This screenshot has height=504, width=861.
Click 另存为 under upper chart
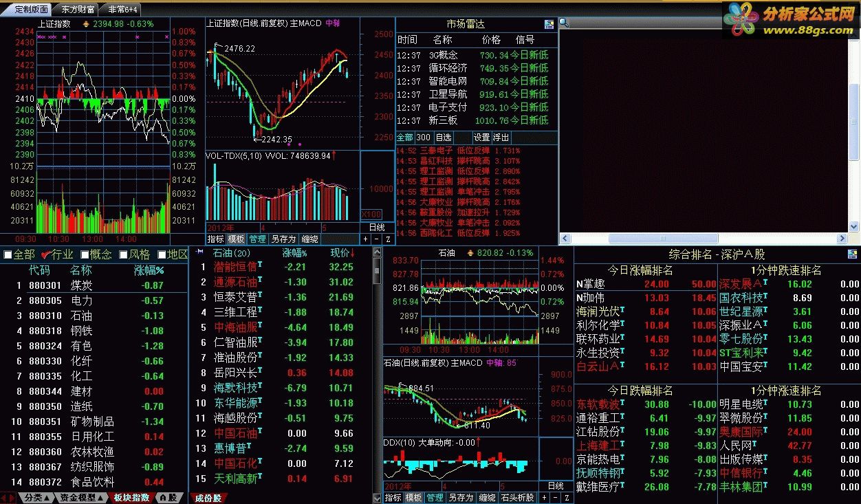click(283, 239)
